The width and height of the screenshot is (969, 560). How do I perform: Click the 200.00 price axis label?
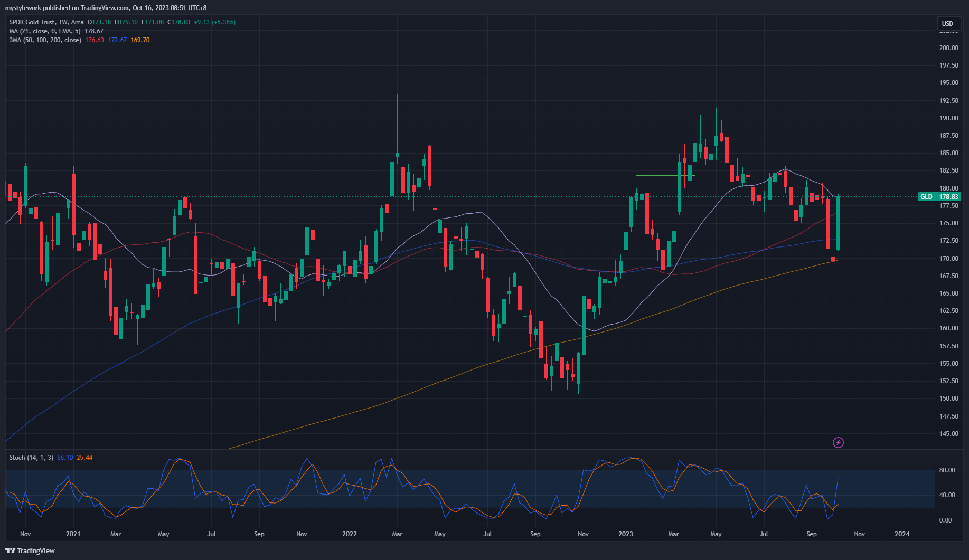coord(948,48)
